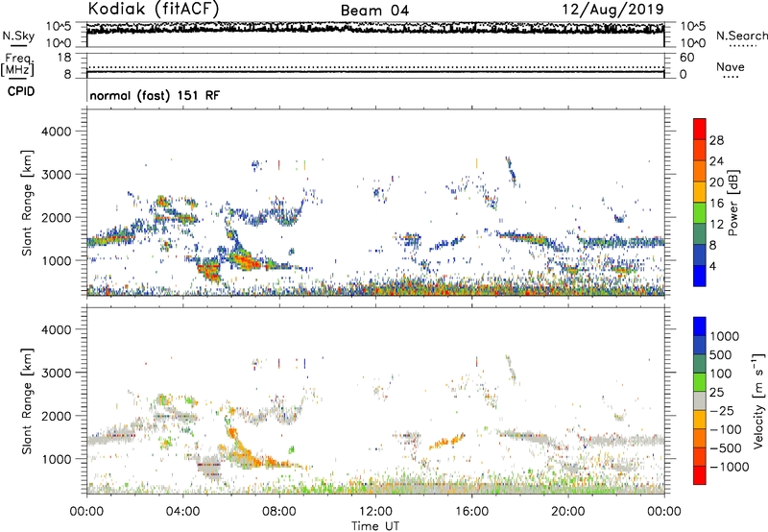
Task: Click the power panel's "Slant Range [km]" label
Action: 27,203
